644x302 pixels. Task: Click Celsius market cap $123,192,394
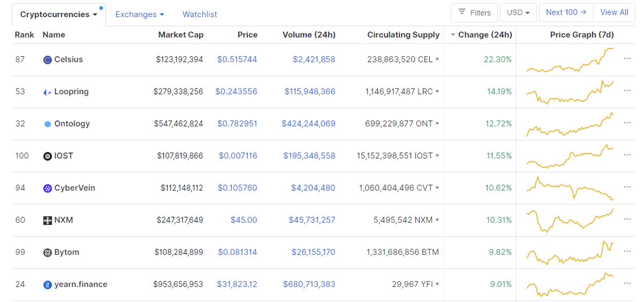[x=179, y=60]
